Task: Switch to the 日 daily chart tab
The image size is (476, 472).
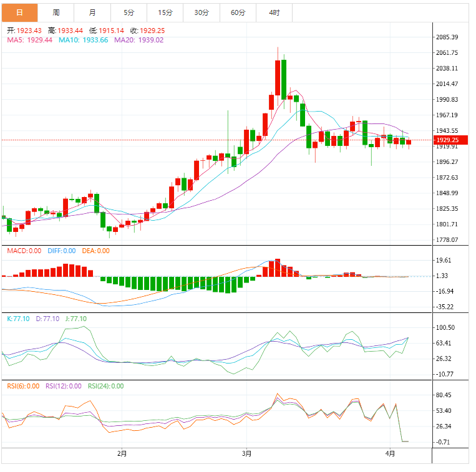Action: tap(19, 12)
